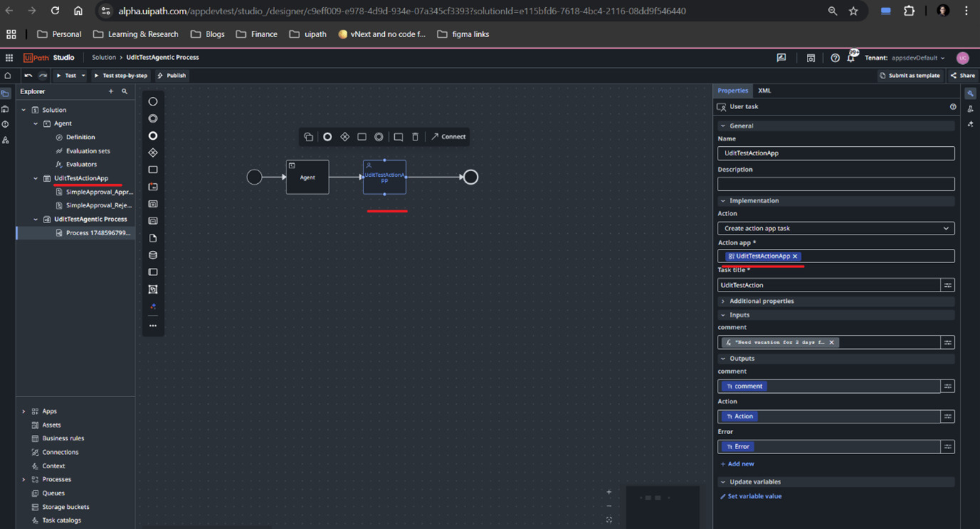Add a new item with Explorer plus icon

coord(111,92)
